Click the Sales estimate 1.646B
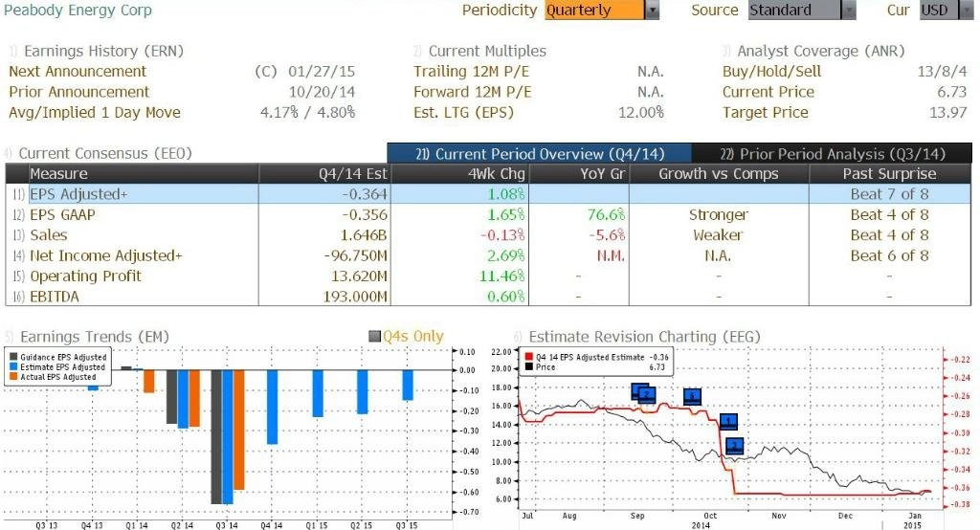Viewport: 980px width, 530px height. click(364, 235)
